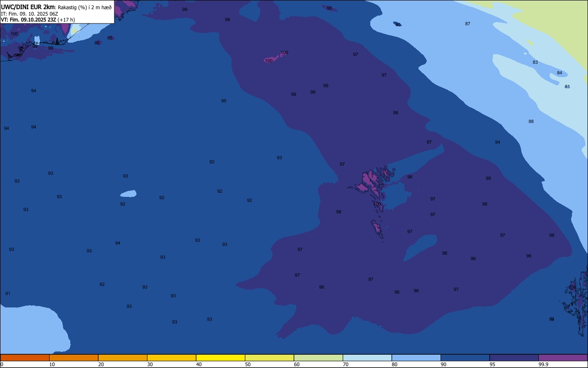Click the 'UWC/DINI EUR 2km' map title

[28, 7]
